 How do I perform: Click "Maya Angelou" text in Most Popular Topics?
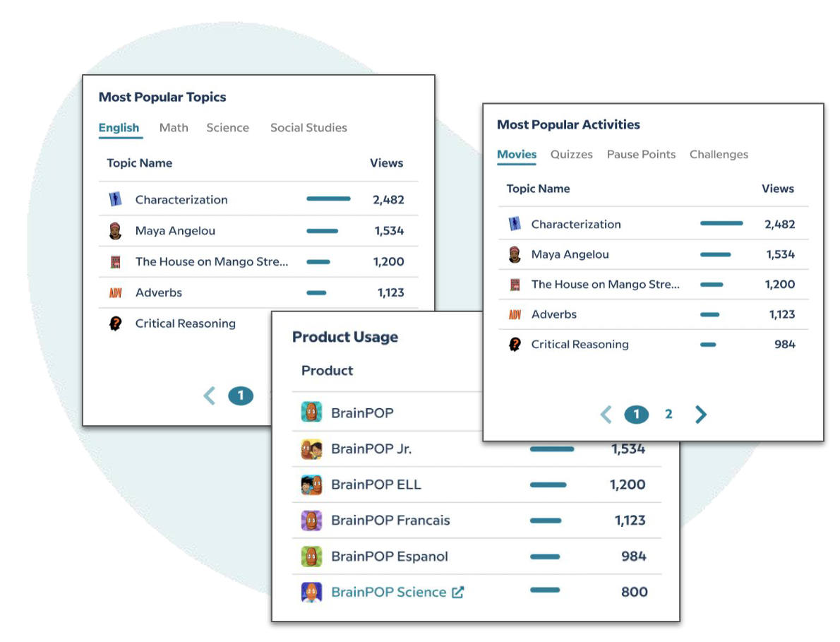tap(175, 231)
